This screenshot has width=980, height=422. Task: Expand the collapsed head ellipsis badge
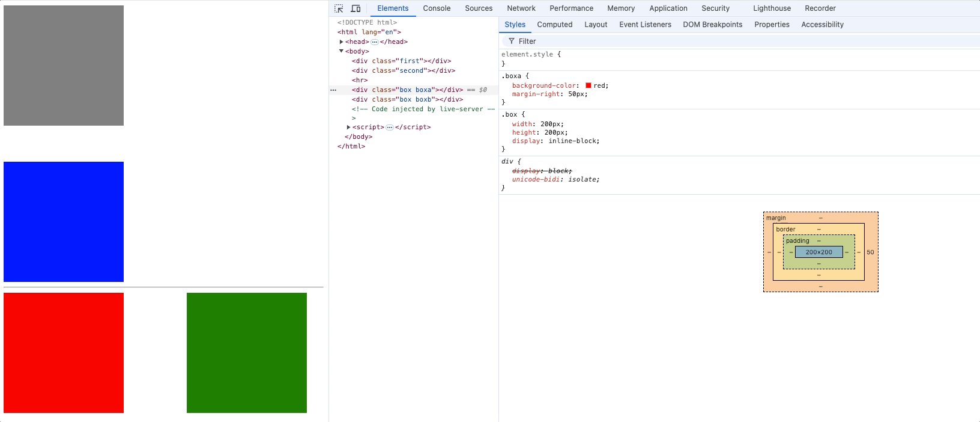[375, 42]
